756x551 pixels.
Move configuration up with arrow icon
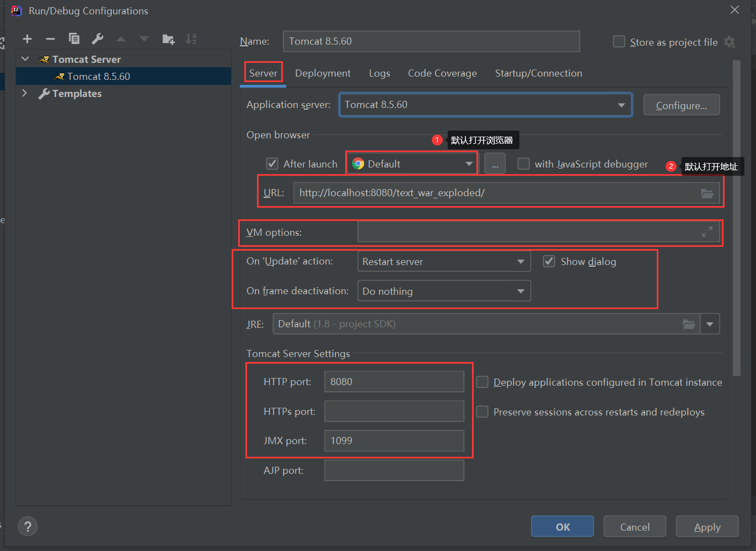(x=121, y=39)
